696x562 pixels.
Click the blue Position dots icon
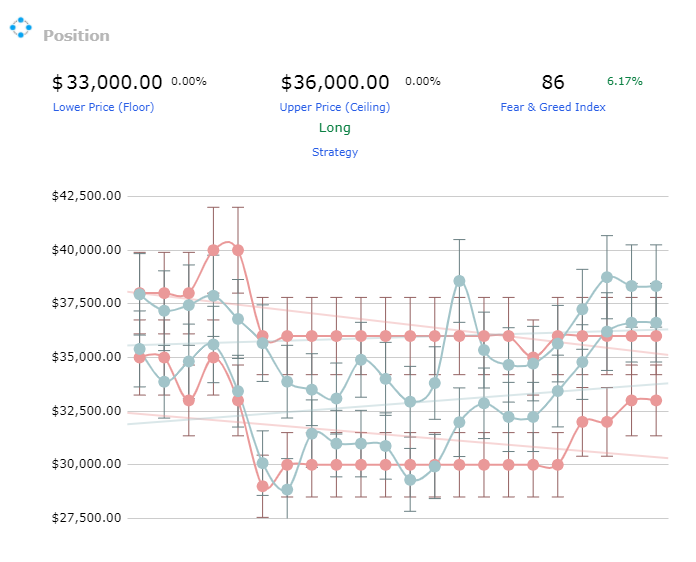pyautogui.click(x=20, y=28)
